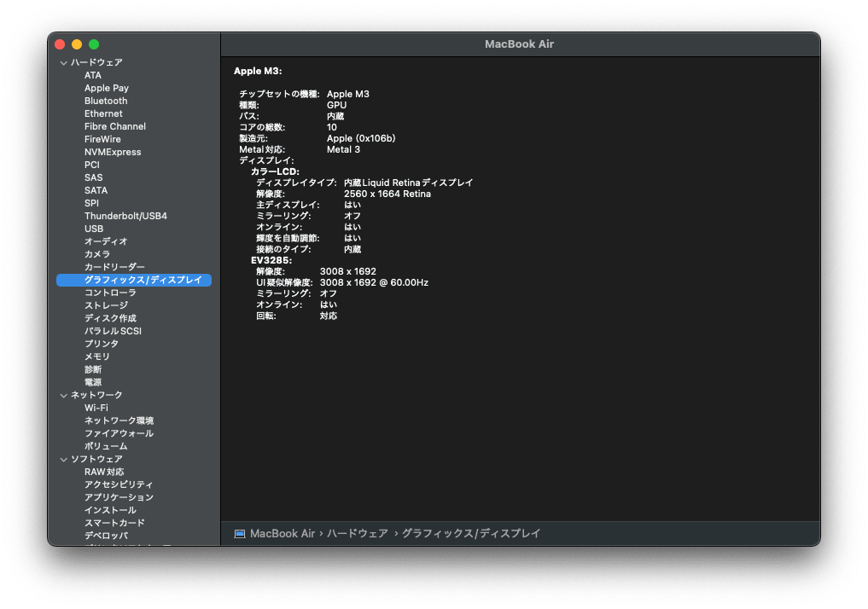This screenshot has height=609, width=868.
Task: Select ATA in the sidebar
Action: click(92, 75)
